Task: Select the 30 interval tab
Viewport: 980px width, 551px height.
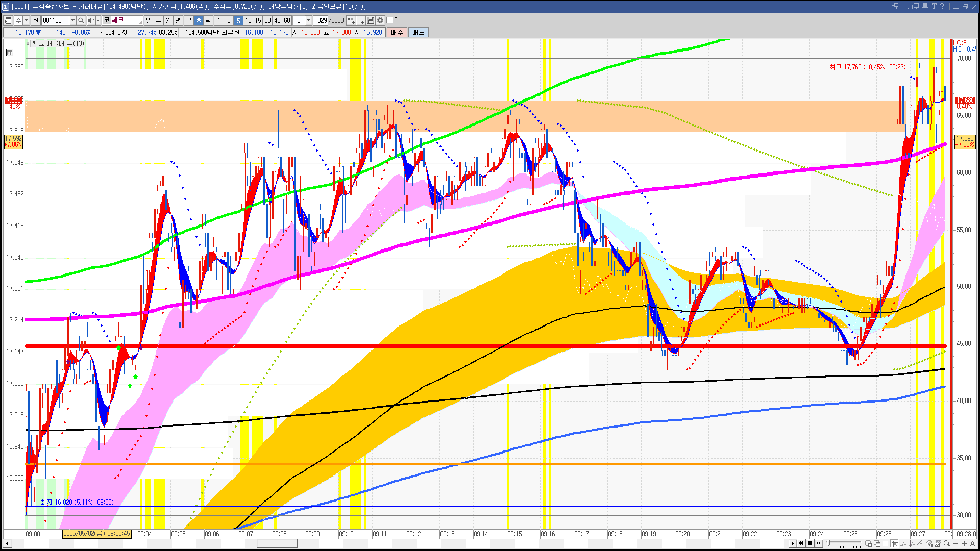Action: coord(267,20)
